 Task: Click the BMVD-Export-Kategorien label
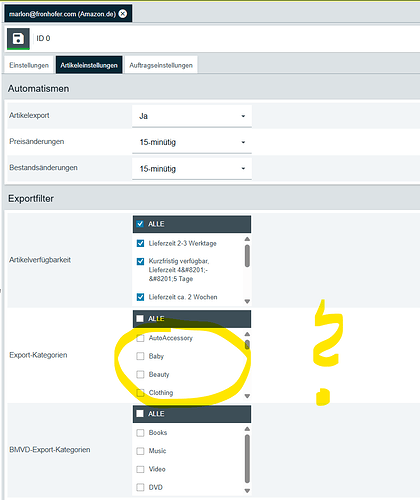50,450
